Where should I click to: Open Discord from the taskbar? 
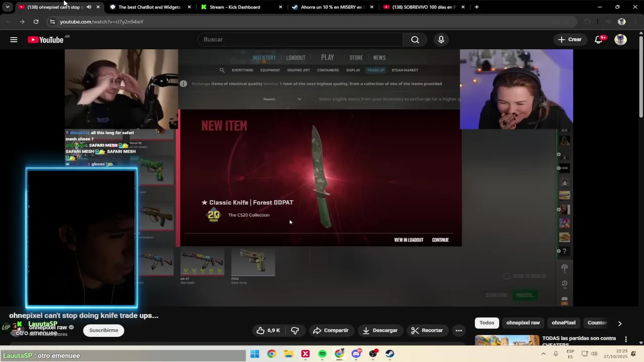click(x=356, y=354)
